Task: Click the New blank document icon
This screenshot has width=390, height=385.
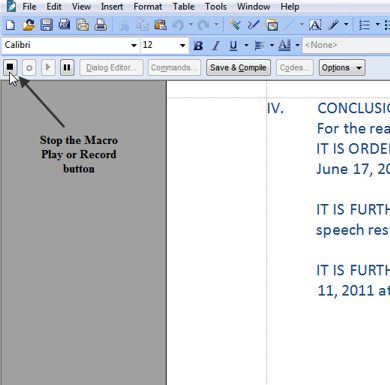Action: coord(10,25)
